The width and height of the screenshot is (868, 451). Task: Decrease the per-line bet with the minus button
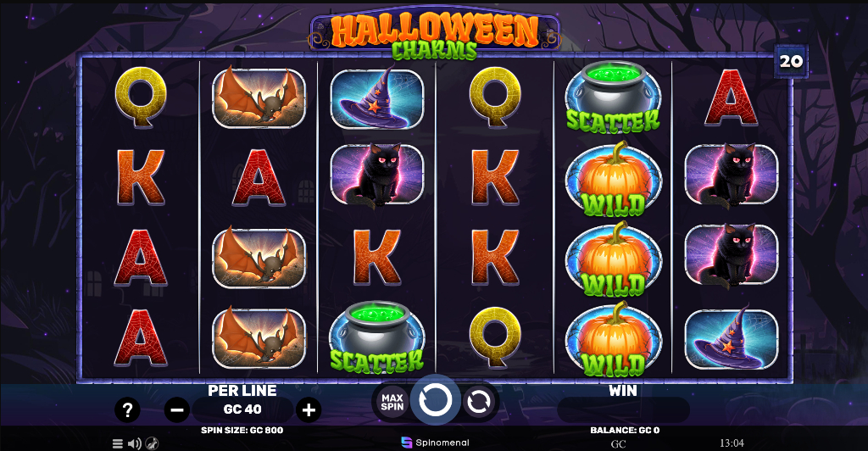tap(177, 410)
